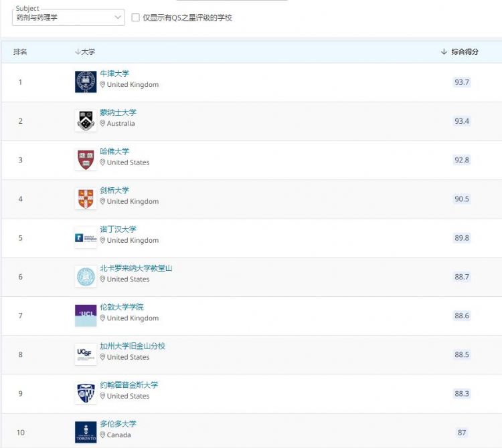Image resolution: width=502 pixels, height=448 pixels.
Task: Open the 蒙纳士大学 link
Action: coord(118,112)
